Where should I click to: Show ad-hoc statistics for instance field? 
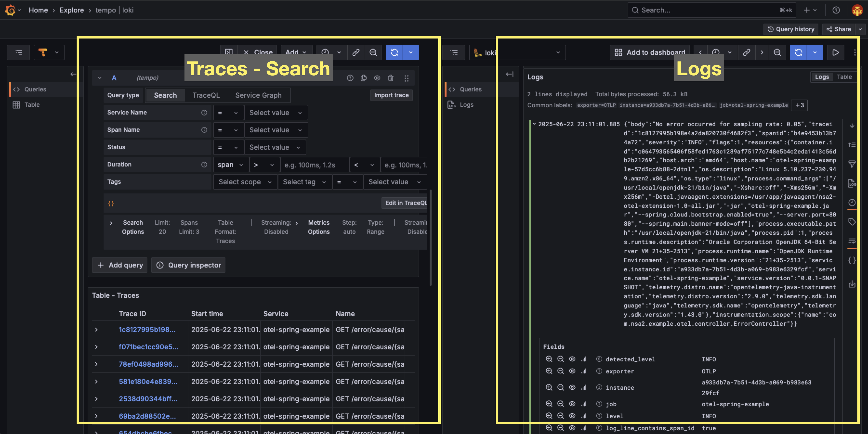[584, 388]
